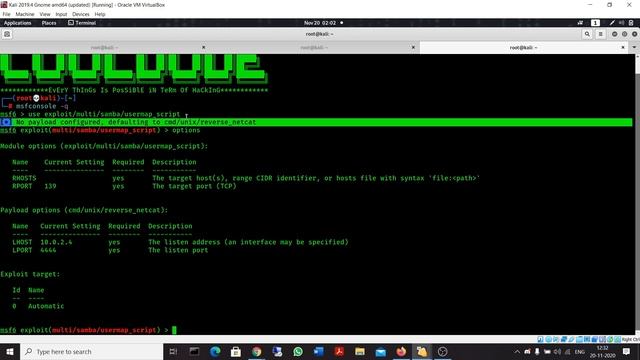Select the third root@kali tab

pos(523,47)
